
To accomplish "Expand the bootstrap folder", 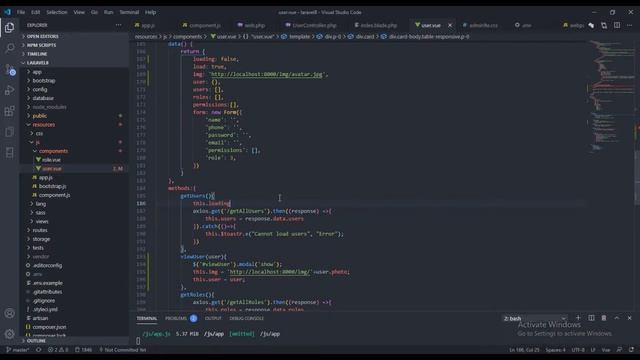I will [x=44, y=81].
